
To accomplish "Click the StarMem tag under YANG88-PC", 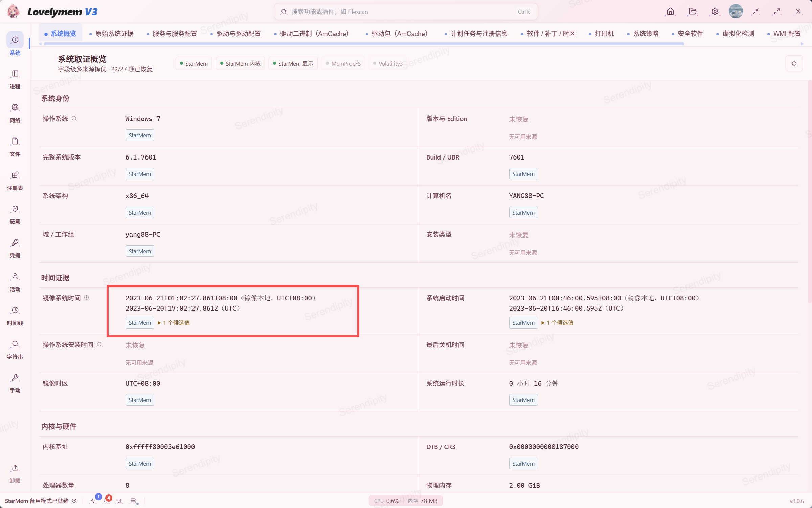I will 523,212.
